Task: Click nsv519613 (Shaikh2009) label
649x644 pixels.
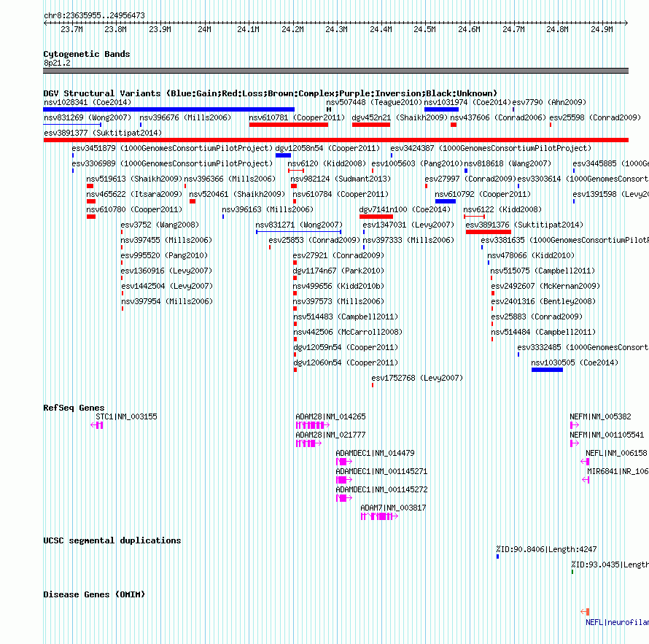Action: pos(134,179)
